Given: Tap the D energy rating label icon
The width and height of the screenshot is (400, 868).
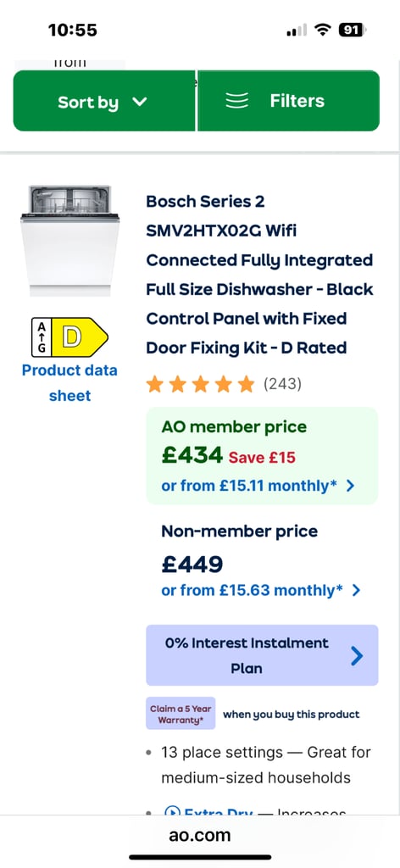Looking at the screenshot, I should click(69, 337).
